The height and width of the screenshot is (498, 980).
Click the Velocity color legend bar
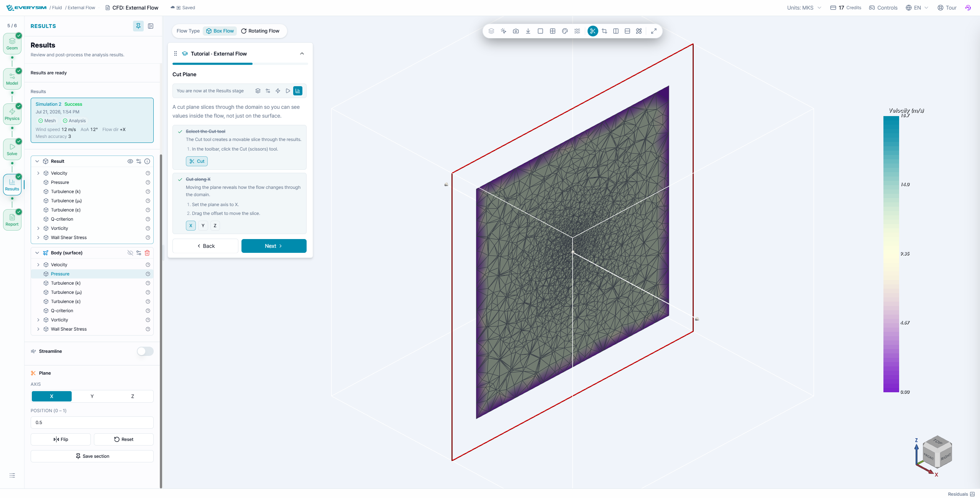[891, 254]
